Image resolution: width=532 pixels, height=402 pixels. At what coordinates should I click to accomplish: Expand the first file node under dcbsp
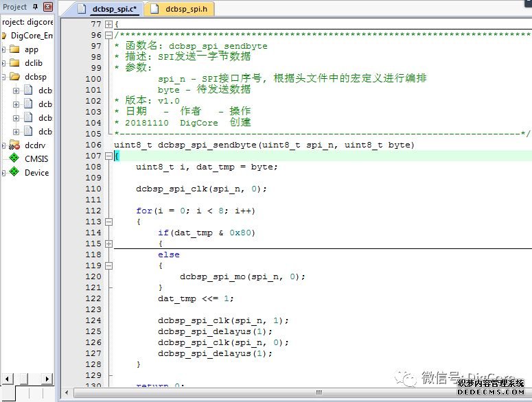click(16, 91)
